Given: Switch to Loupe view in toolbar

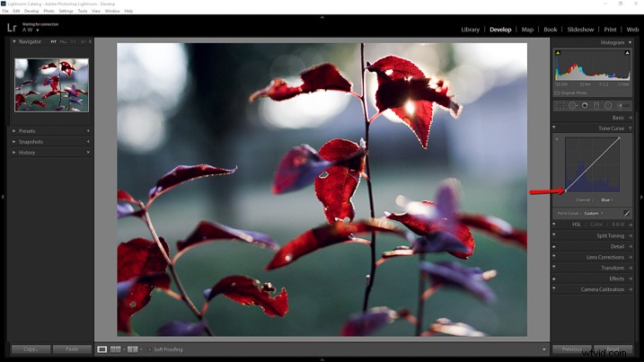Looking at the screenshot, I should click(x=101, y=349).
